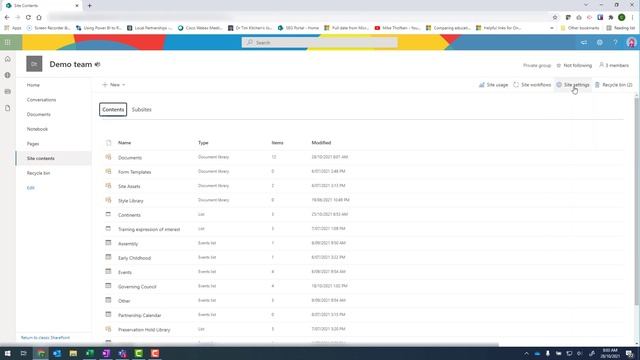640x360 pixels.
Task: Open Microsoft Teams from the taskbar
Action: tap(122, 353)
